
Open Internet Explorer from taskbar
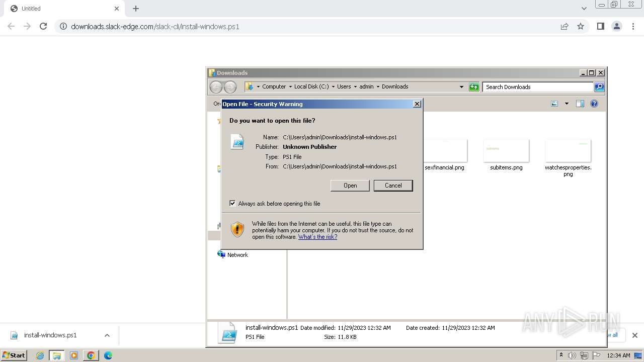click(40, 355)
